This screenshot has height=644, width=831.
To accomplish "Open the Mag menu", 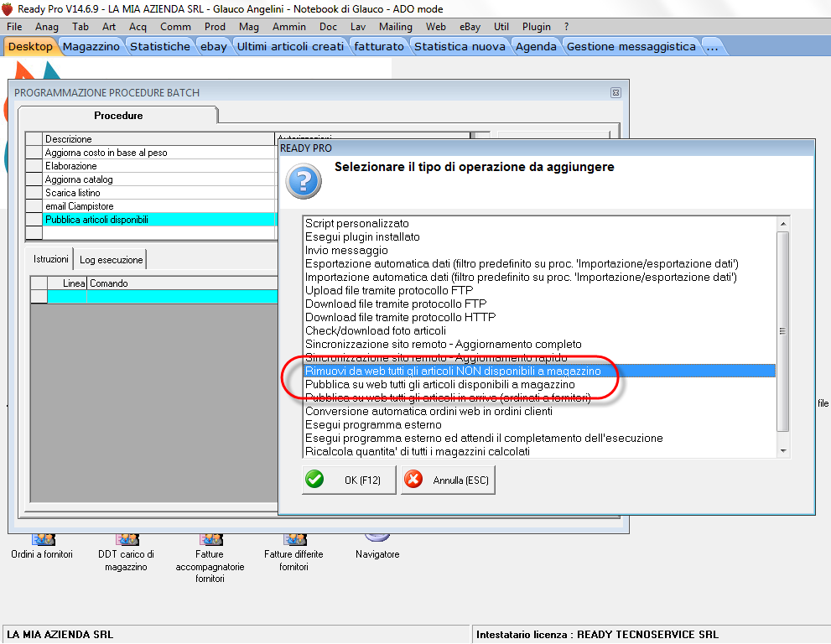I will [x=248, y=27].
